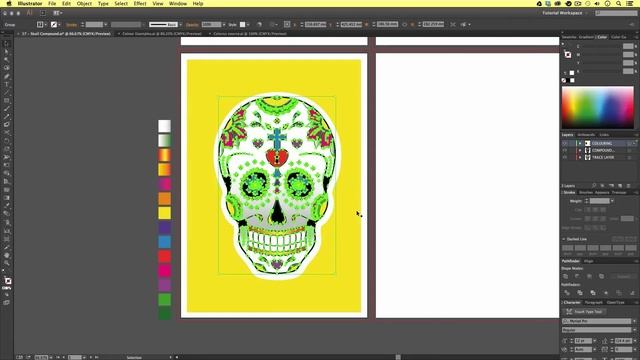Expand the TRACE LAYER arrow
Viewport: 640px width, 360px height.
(580, 157)
